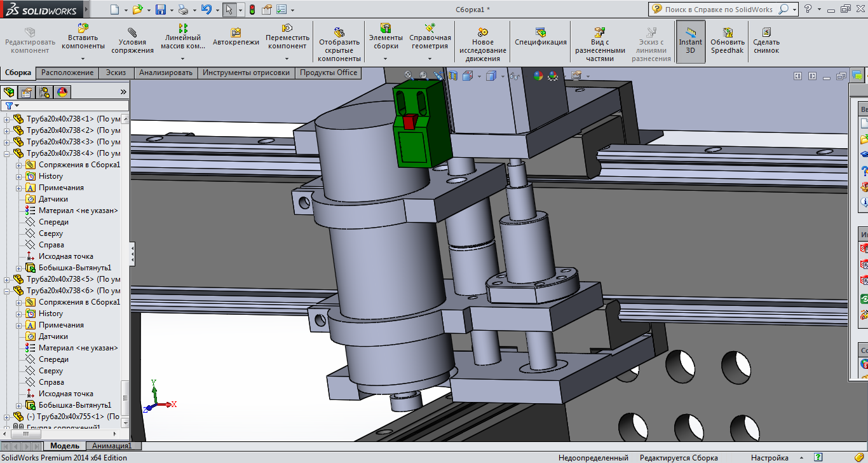Image resolution: width=868 pixels, height=463 pixels.
Task: Toggle the hide/show items glasses icon
Action: [x=514, y=76]
